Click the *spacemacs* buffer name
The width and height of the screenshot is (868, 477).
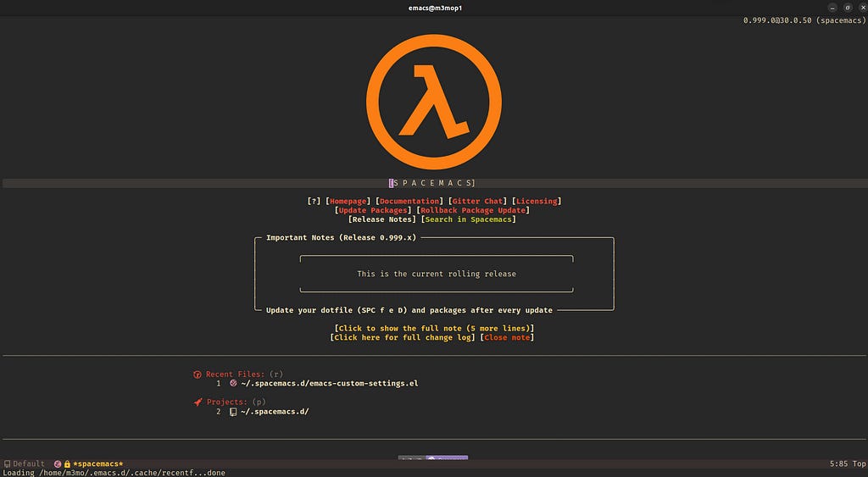pos(98,463)
